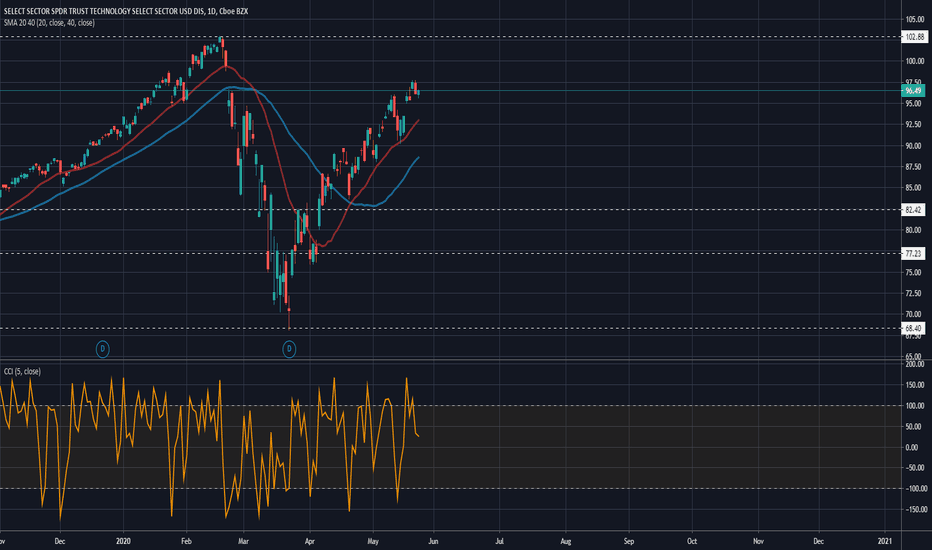
Task: Click the 200.00 value on CCI scale
Action: point(915,364)
